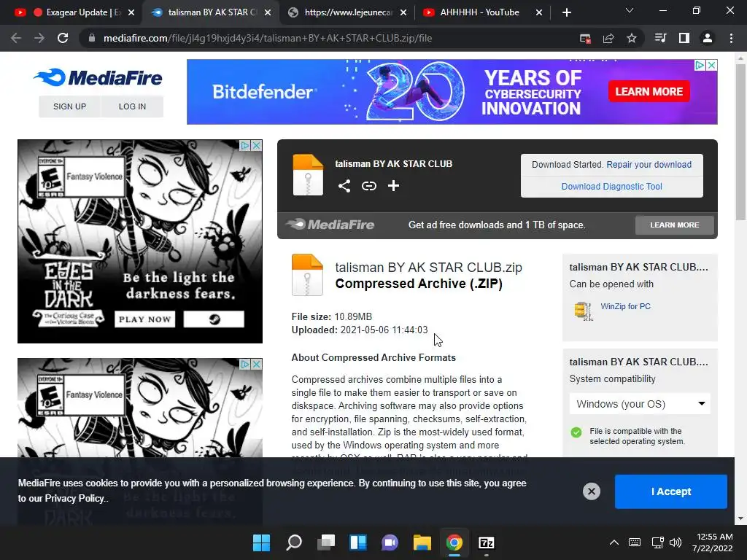Click the SIGN UP button
Image resolution: width=747 pixels, height=560 pixels.
69,106
